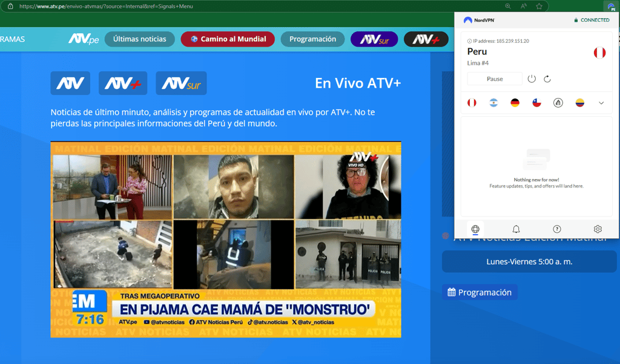Switch to ATV sur live channel tab
This screenshot has width=620, height=364.
181,83
